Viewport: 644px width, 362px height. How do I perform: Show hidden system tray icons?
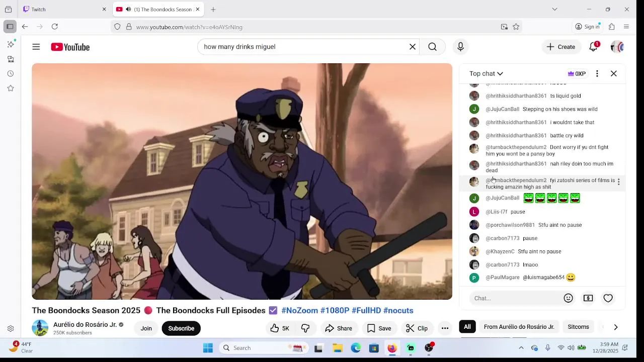pos(521,348)
